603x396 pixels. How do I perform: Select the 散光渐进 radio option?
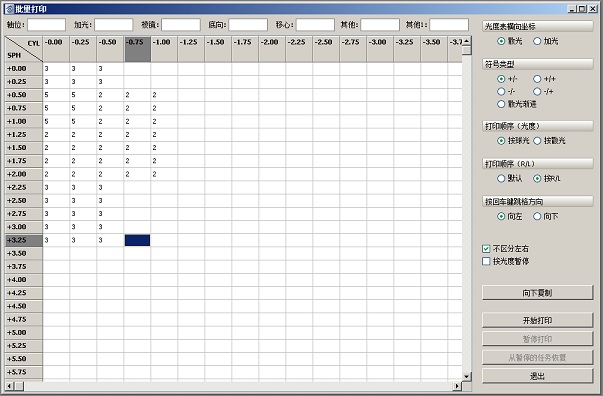coord(516,104)
